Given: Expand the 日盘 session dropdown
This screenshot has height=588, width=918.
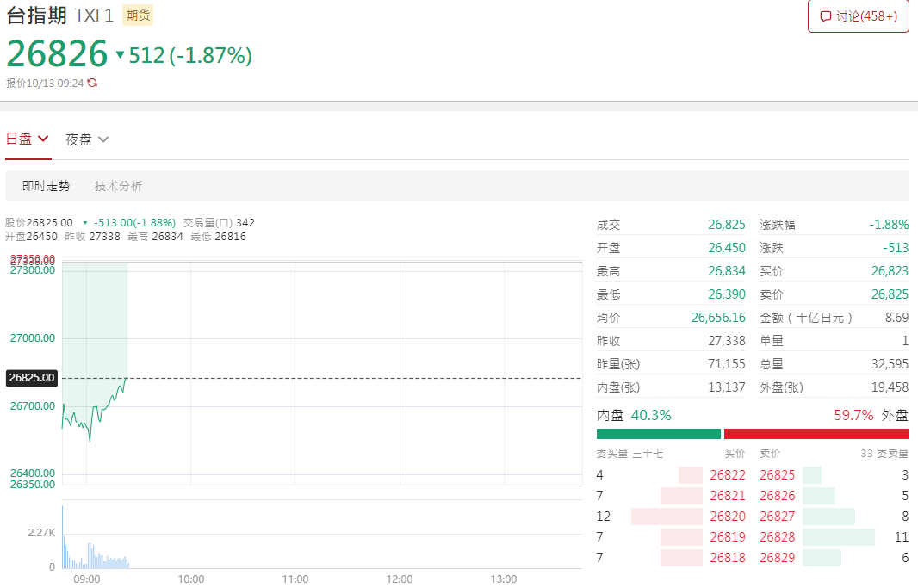Looking at the screenshot, I should (x=28, y=139).
